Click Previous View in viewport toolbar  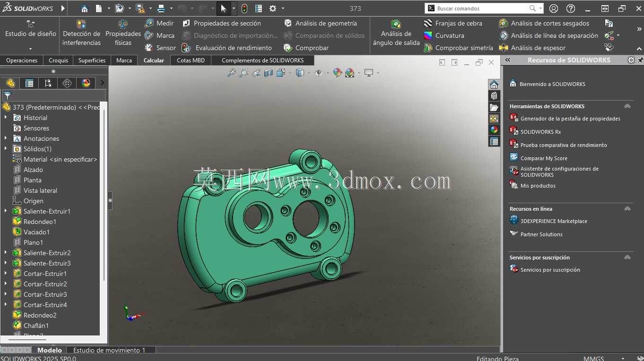pyautogui.click(x=256, y=73)
